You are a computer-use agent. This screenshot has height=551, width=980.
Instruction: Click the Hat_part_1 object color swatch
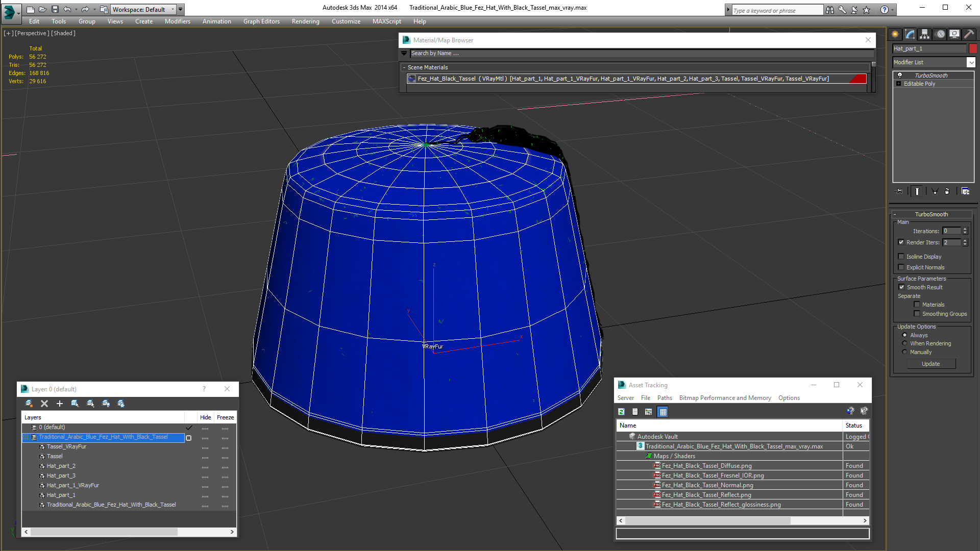973,48
